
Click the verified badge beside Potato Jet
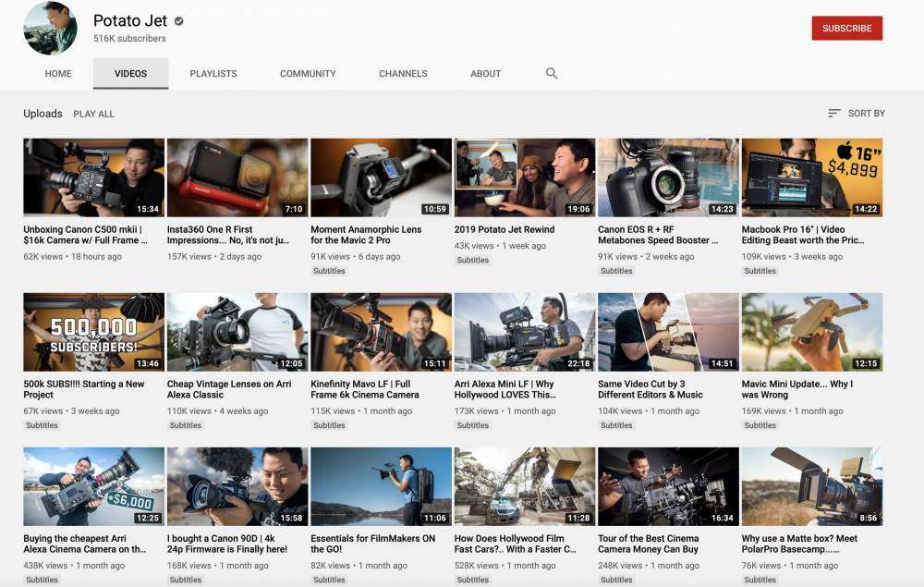coord(178,20)
